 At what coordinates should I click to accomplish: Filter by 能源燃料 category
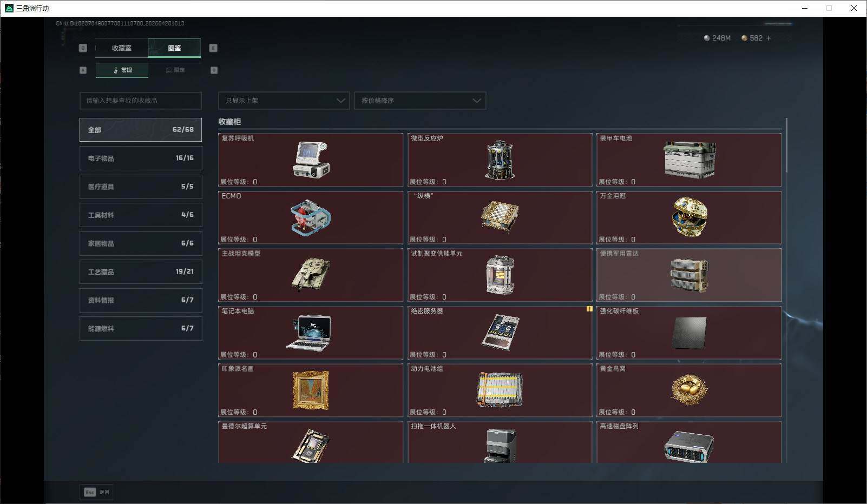click(x=141, y=328)
